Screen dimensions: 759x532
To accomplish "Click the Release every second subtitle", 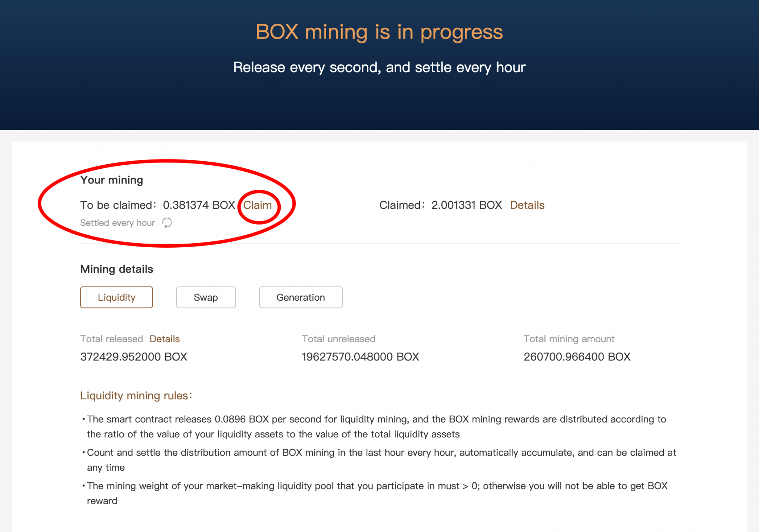I will pyautogui.click(x=379, y=67).
